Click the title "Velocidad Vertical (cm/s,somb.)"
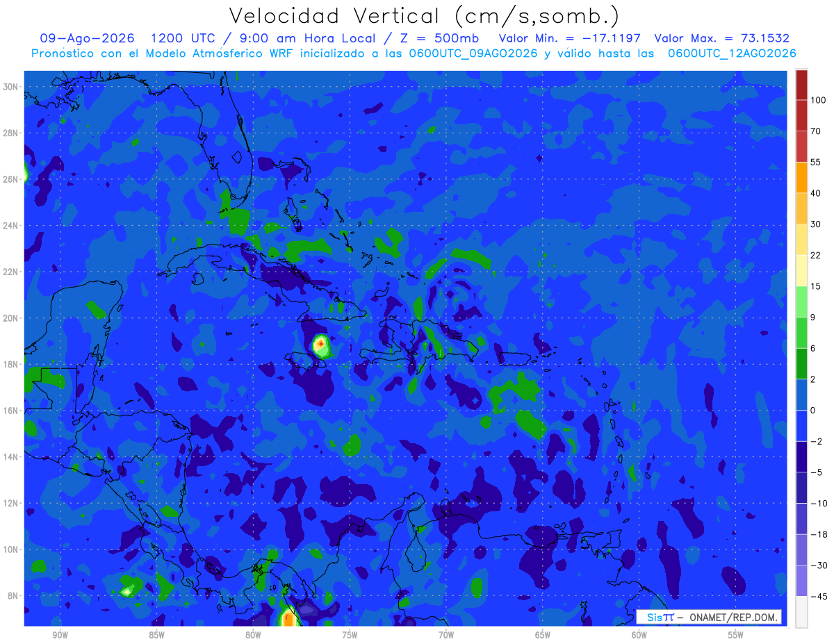This screenshot has width=834, height=644. click(424, 16)
